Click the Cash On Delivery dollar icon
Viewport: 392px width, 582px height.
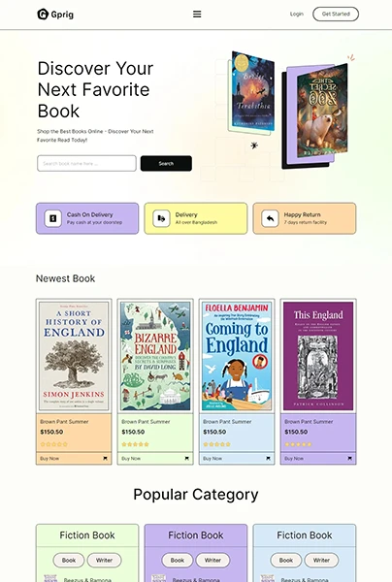pos(53,218)
